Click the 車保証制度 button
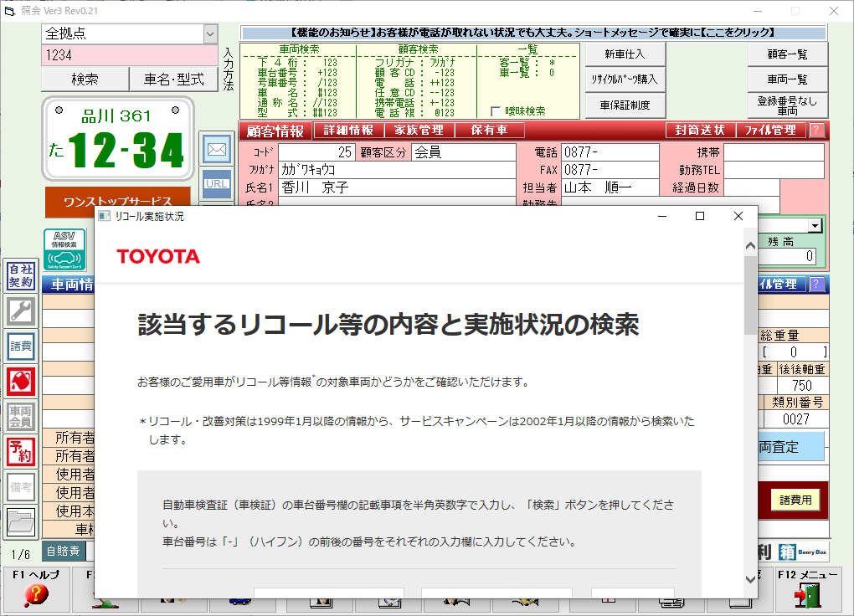Viewport: 854px width, 616px height. pyautogui.click(x=625, y=105)
